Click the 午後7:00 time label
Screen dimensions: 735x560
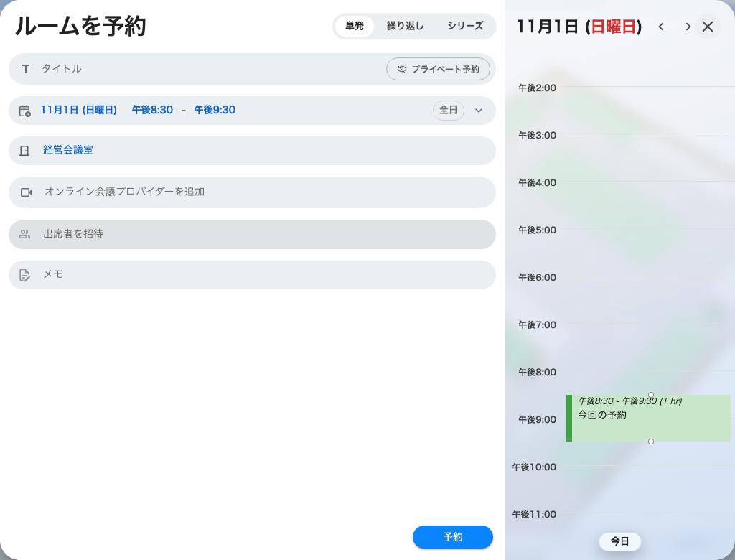[x=537, y=325]
